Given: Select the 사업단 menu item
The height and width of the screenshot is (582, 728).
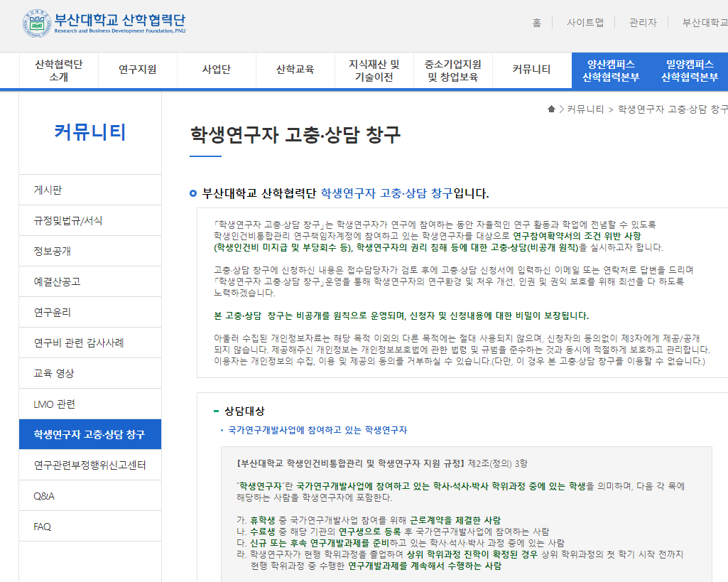Looking at the screenshot, I should pyautogui.click(x=217, y=70).
